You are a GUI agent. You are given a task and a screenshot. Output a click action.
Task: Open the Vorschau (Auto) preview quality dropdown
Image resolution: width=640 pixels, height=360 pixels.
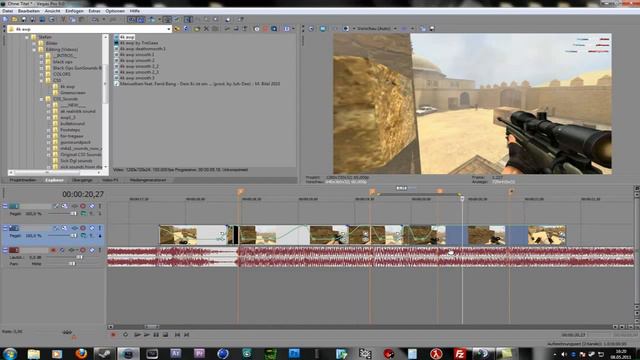click(395, 29)
